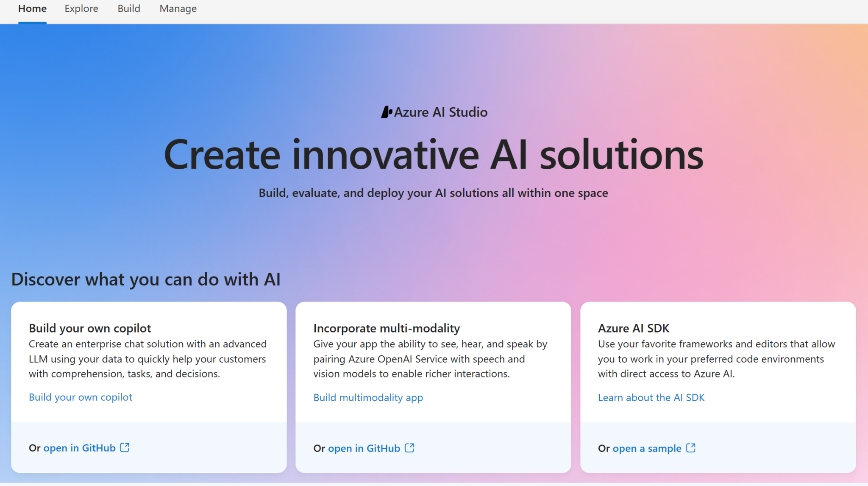Open the copilot project in GitHub
Screen dimensions: 868x486
[79, 448]
